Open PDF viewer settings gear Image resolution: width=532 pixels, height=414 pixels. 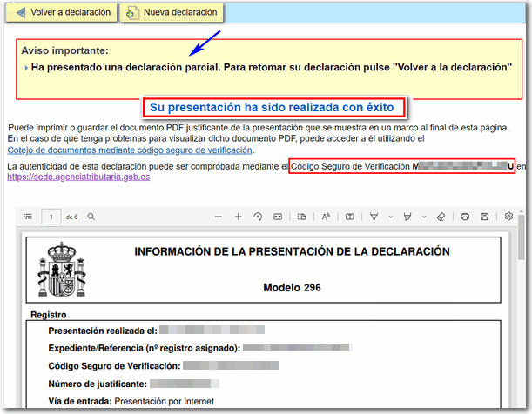click(508, 217)
